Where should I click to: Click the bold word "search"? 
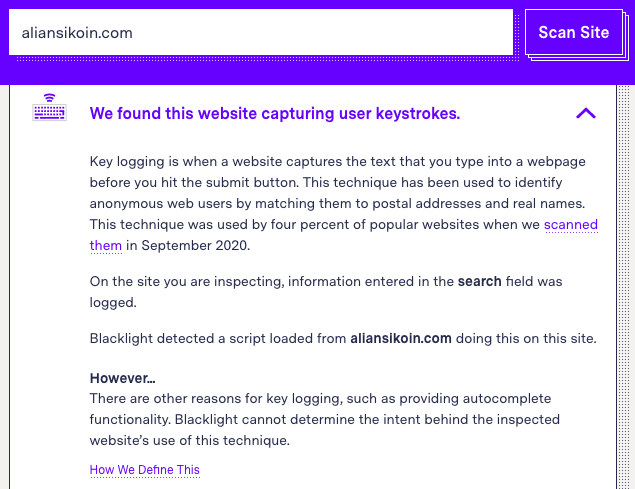[x=479, y=281]
